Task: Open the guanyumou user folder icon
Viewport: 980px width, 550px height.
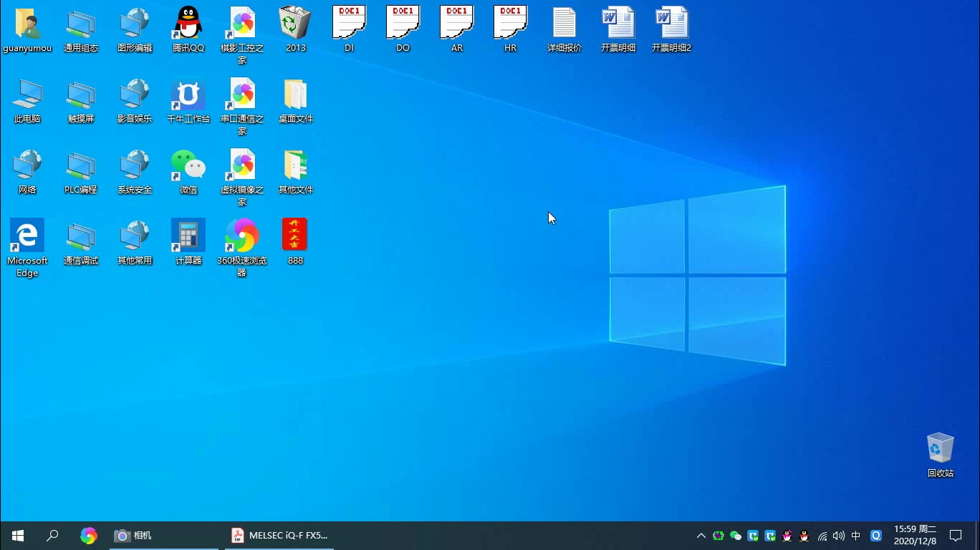Action: coord(27,30)
